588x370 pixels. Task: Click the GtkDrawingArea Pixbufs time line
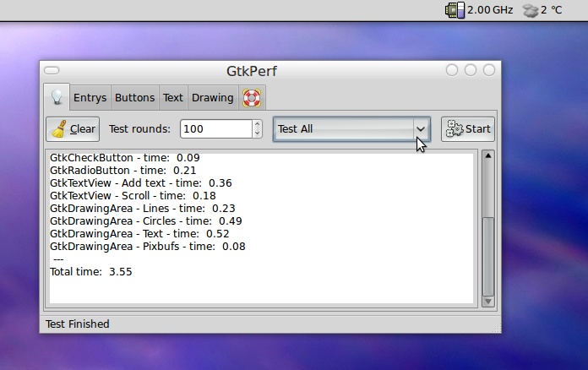(x=148, y=247)
